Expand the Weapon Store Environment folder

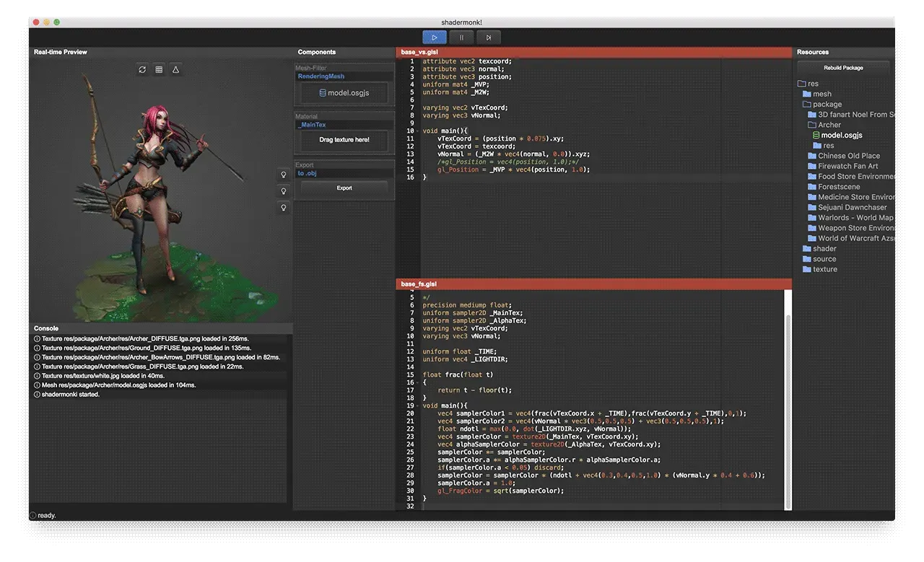(x=812, y=228)
